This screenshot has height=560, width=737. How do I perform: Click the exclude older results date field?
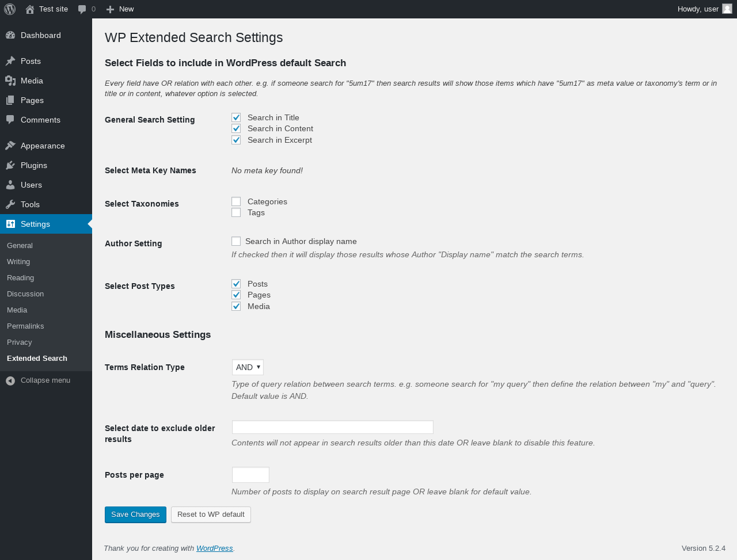pos(333,427)
